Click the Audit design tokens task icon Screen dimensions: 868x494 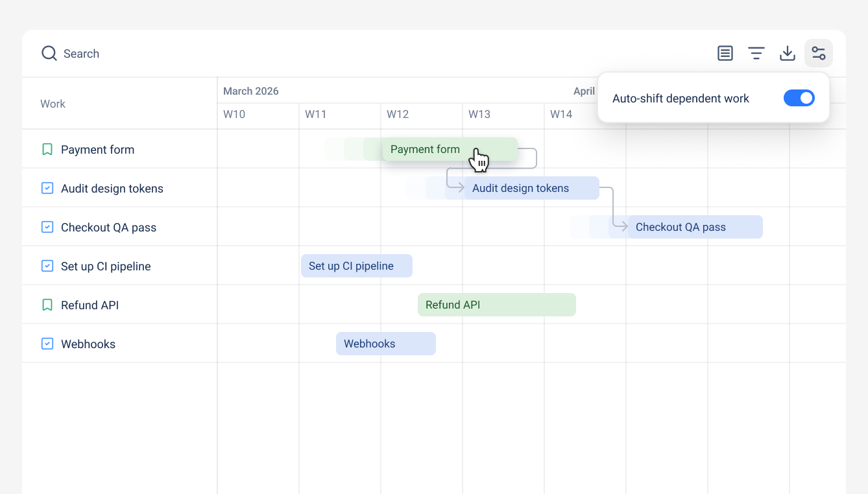[47, 188]
